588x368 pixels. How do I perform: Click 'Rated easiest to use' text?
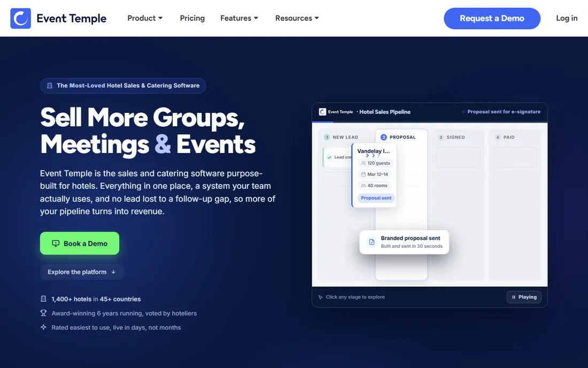(x=116, y=327)
